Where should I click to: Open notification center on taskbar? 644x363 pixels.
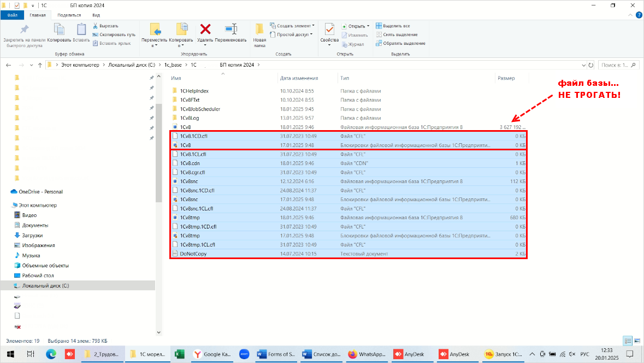(x=630, y=354)
